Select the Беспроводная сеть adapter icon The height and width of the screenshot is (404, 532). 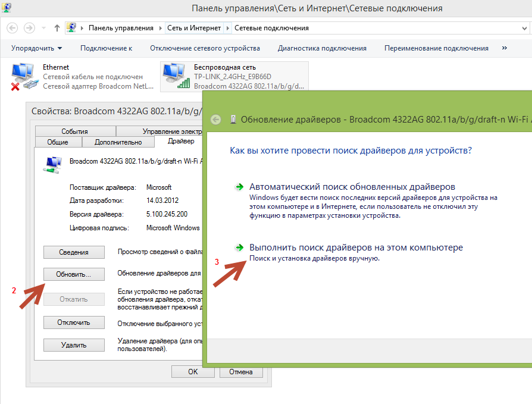176,76
